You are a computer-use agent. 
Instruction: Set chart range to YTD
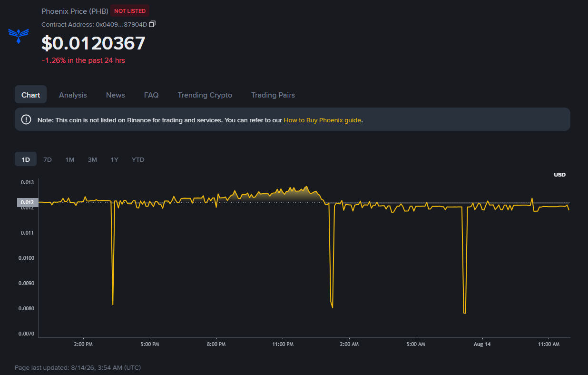[138, 159]
